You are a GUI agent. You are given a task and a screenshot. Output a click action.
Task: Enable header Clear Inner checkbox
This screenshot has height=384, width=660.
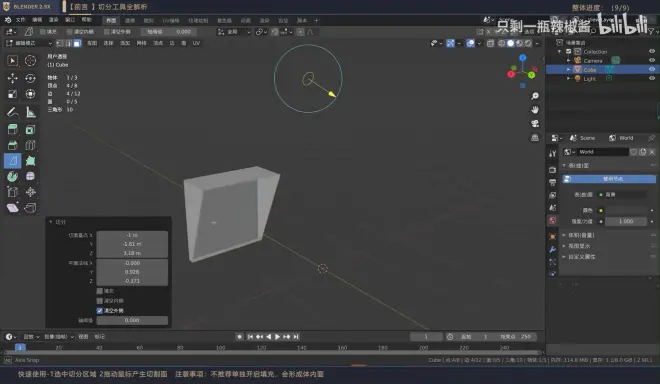69,32
